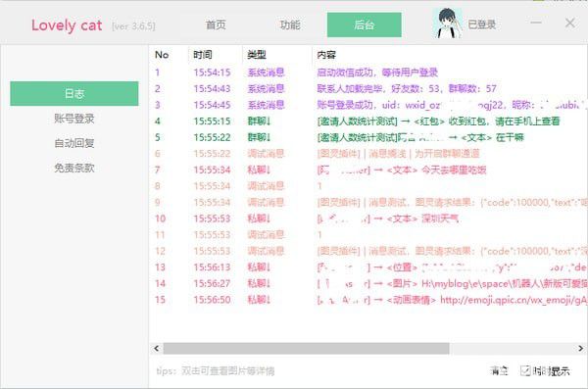Click the 已登录 status label
Screen dimensions: 588x389
click(482, 24)
